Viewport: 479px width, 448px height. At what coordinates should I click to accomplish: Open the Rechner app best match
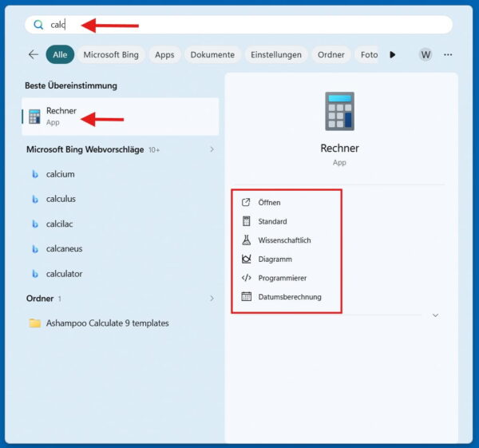121,117
